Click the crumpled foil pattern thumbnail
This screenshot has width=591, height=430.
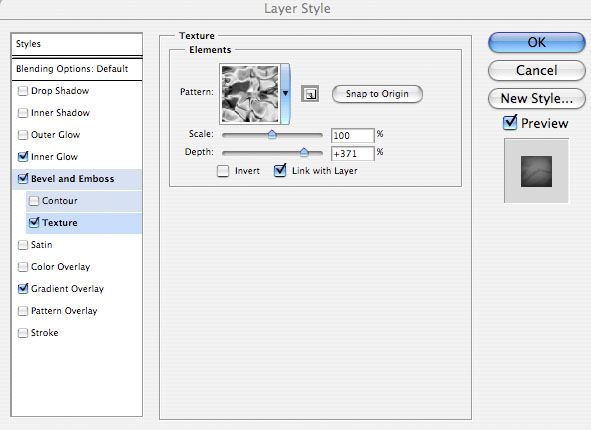point(250,94)
